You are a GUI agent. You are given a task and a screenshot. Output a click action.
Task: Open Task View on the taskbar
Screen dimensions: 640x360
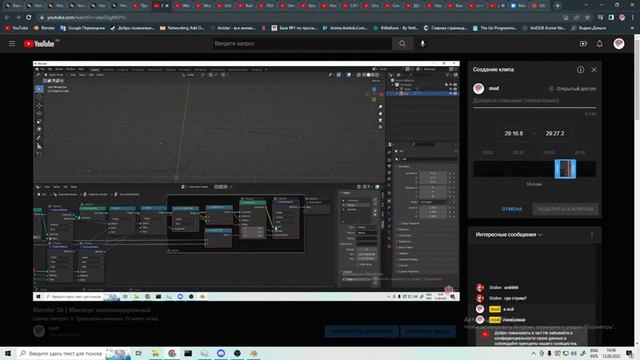click(139, 353)
